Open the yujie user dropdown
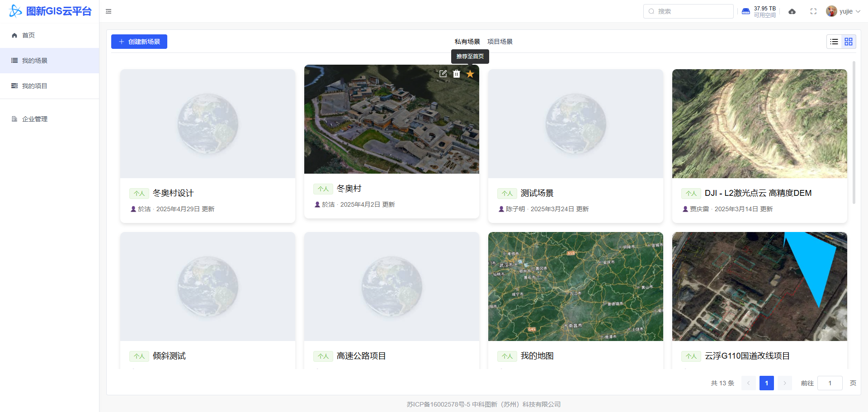 click(x=843, y=11)
